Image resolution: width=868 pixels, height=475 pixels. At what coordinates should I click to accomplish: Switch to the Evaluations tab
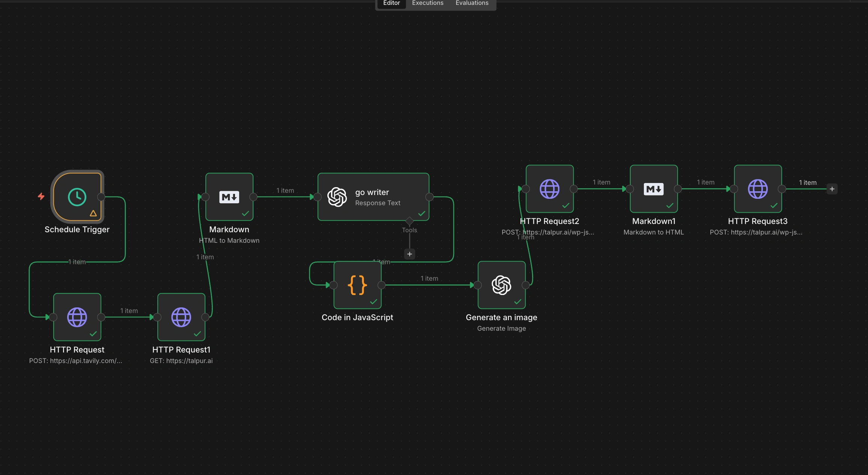472,3
